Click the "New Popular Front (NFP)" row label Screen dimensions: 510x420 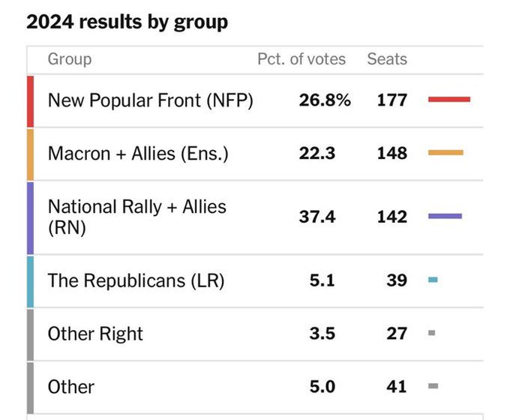[x=150, y=100]
